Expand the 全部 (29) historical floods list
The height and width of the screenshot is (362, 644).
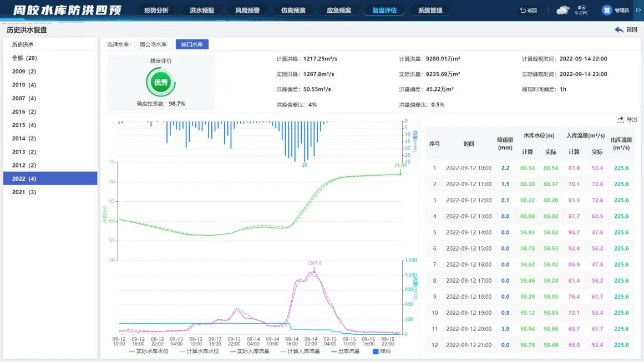pyautogui.click(x=24, y=58)
